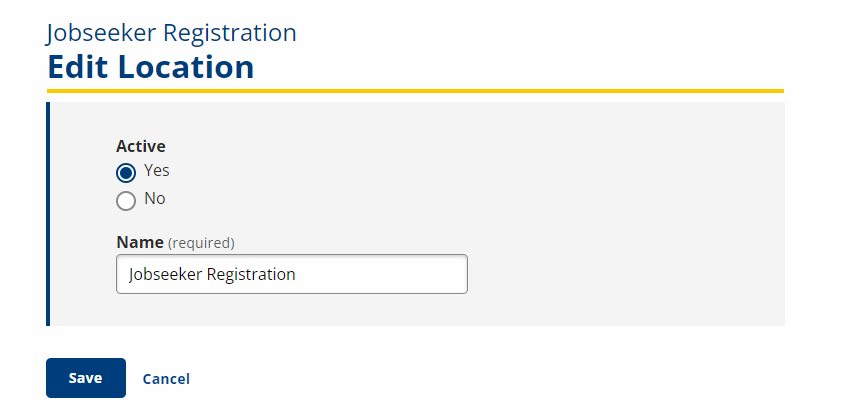
Task: Click blank space at end of Name field
Action: click(400, 274)
